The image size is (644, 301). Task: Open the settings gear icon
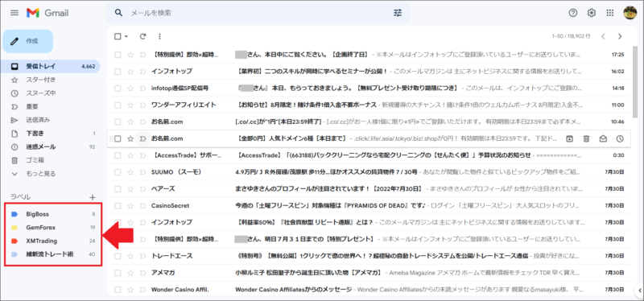(x=592, y=13)
